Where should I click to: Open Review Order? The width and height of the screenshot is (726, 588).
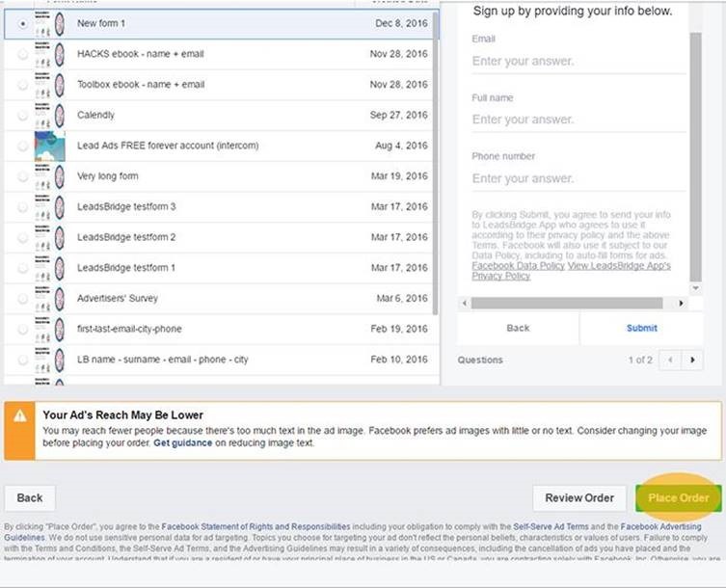[578, 497]
